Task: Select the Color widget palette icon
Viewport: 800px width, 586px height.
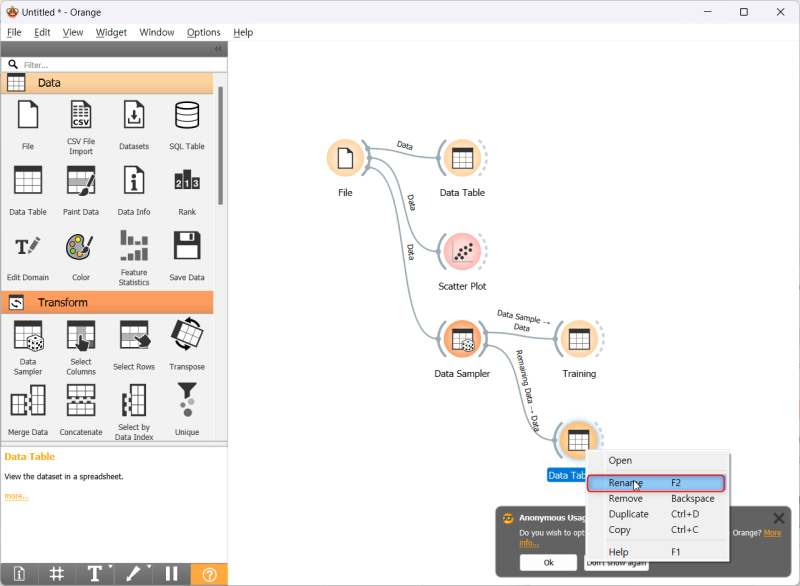Action: tap(80, 247)
